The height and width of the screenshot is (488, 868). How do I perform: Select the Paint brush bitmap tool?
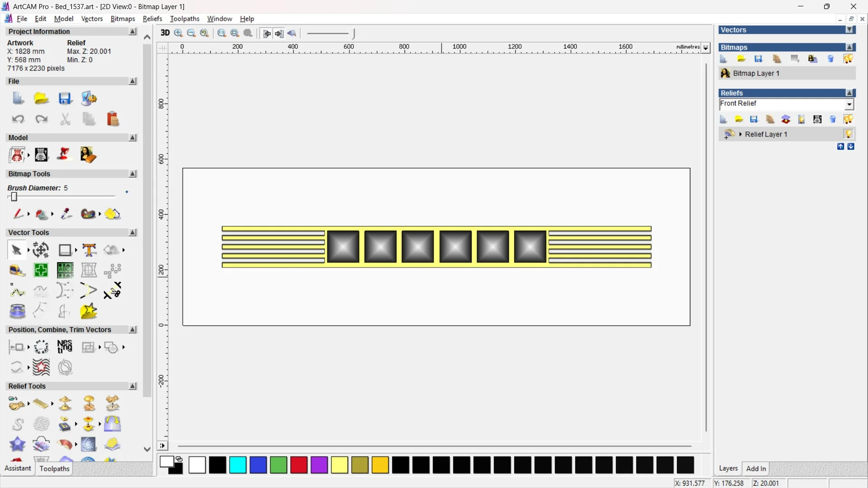[18, 214]
